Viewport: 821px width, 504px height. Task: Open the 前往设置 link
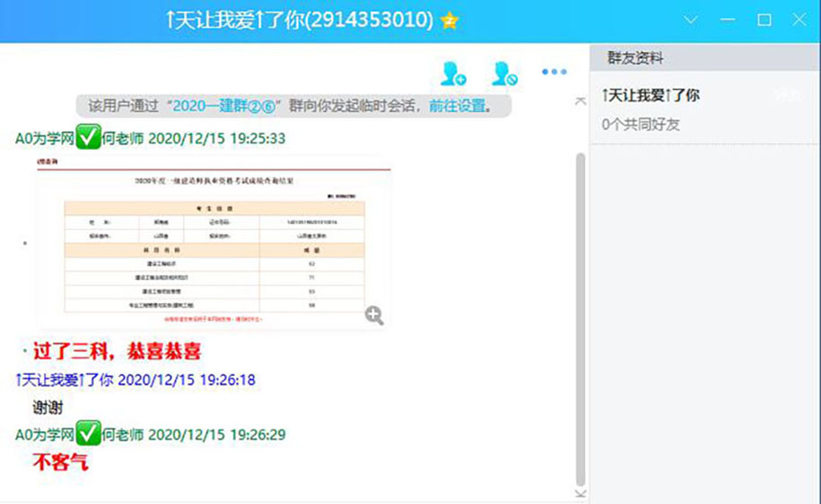click(457, 106)
